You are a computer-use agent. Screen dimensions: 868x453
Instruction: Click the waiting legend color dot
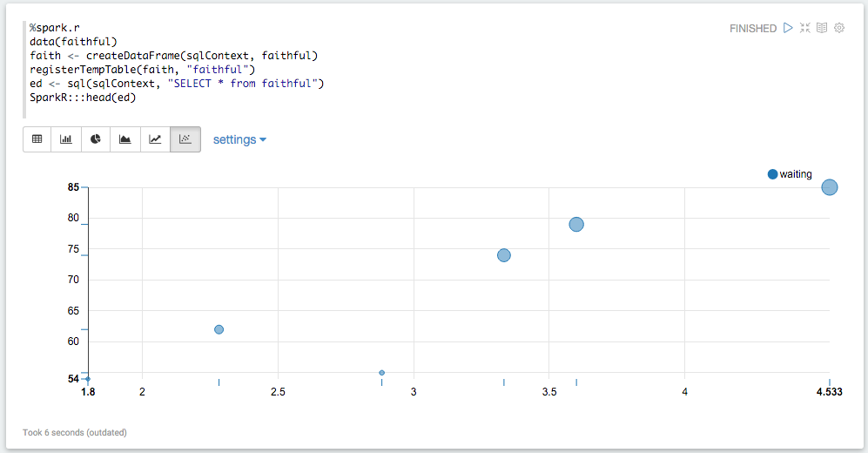click(772, 174)
